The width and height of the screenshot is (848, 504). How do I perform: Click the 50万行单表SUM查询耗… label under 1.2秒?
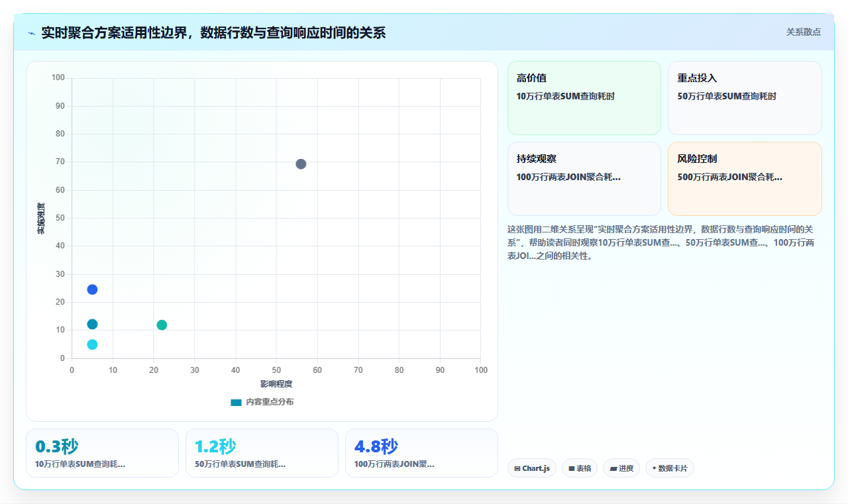point(240,464)
